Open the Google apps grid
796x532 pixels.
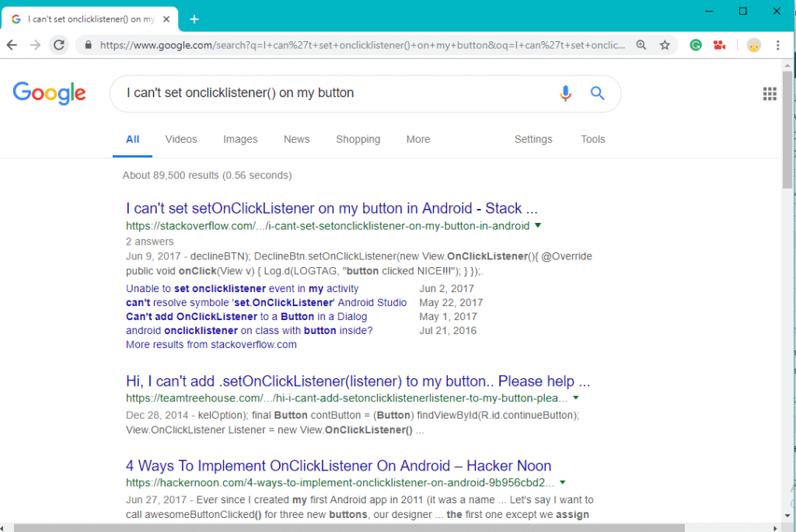[x=770, y=93]
